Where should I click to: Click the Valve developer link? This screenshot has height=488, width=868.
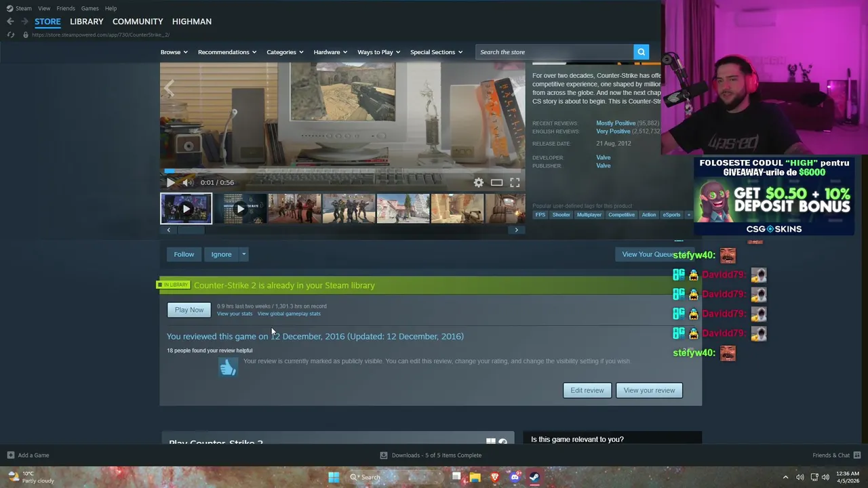(x=604, y=157)
